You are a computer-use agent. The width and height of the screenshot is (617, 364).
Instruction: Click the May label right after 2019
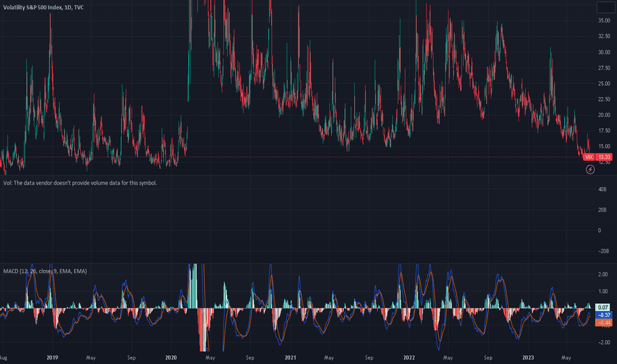tap(91, 357)
